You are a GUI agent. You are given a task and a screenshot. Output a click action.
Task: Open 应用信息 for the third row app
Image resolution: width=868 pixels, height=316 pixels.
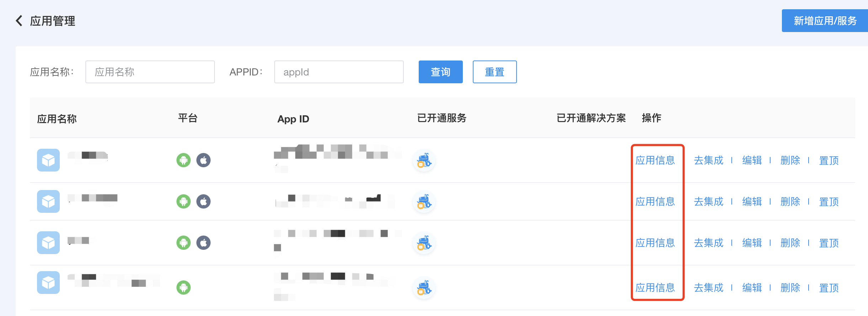(x=655, y=243)
